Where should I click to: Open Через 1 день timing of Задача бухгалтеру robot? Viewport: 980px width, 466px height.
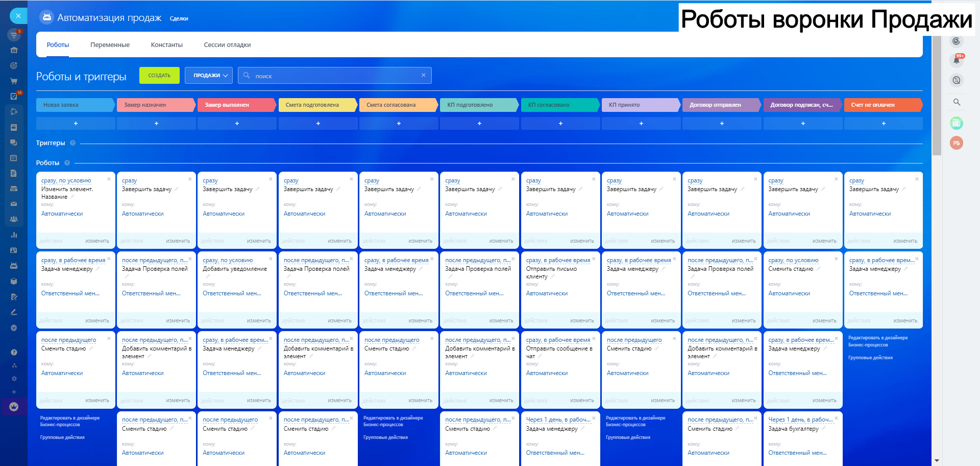coord(800,420)
